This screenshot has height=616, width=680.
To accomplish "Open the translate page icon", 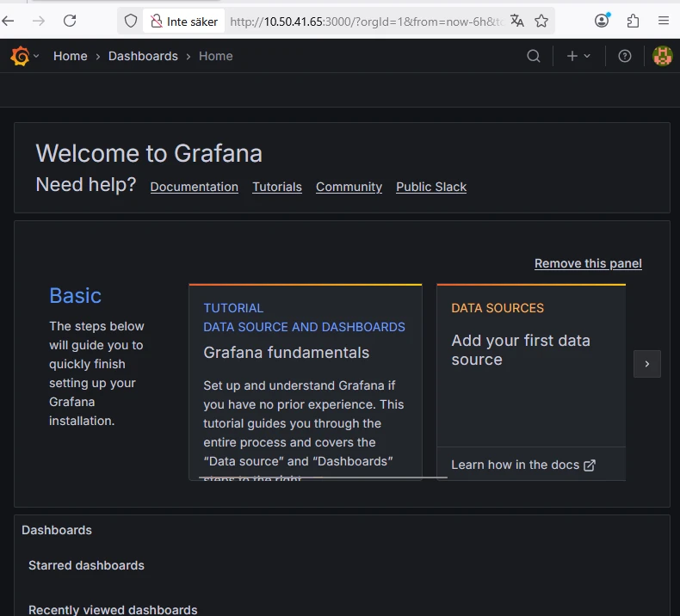I will click(517, 21).
